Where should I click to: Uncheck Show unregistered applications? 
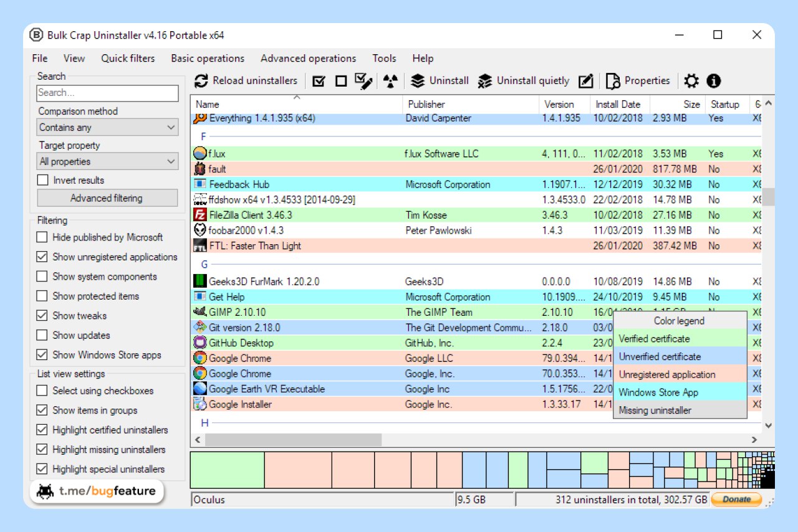click(x=42, y=257)
